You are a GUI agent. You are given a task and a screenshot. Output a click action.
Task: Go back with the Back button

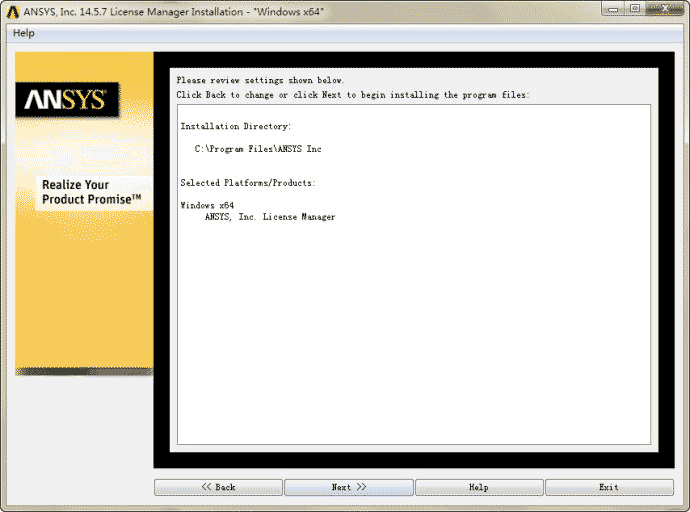click(x=218, y=487)
